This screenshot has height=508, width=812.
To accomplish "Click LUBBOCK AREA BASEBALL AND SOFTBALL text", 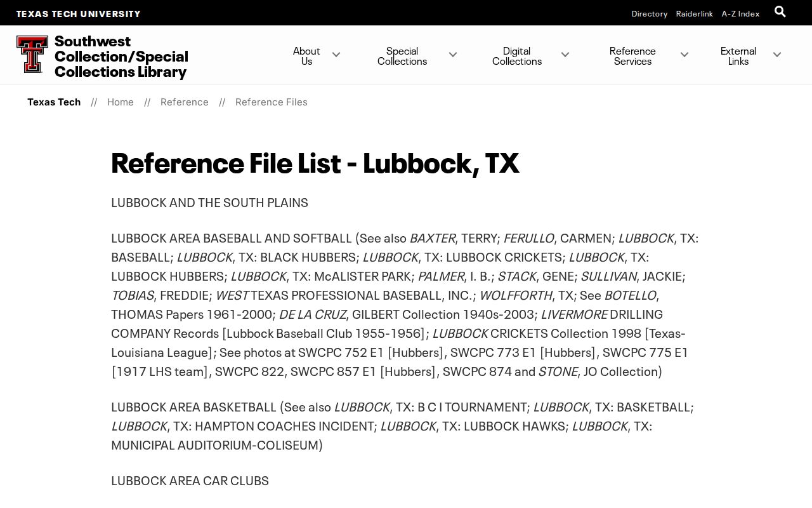I will 232,237.
